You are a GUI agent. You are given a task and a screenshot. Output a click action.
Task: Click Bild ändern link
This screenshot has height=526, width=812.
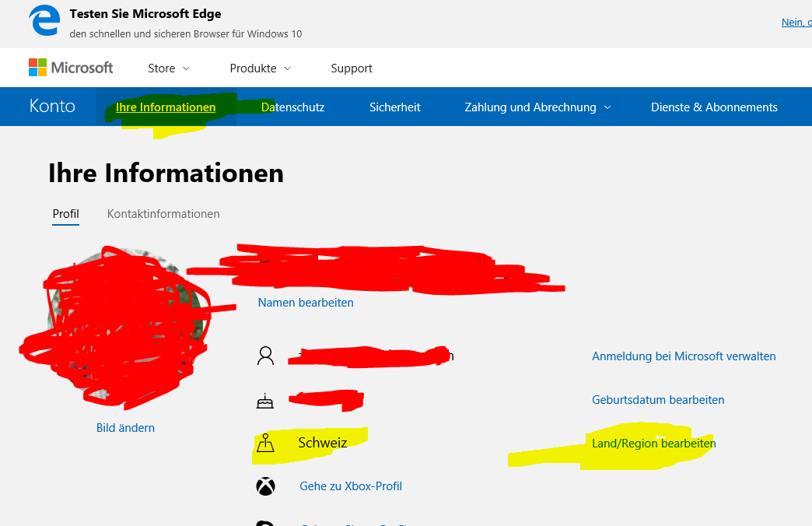pos(125,428)
